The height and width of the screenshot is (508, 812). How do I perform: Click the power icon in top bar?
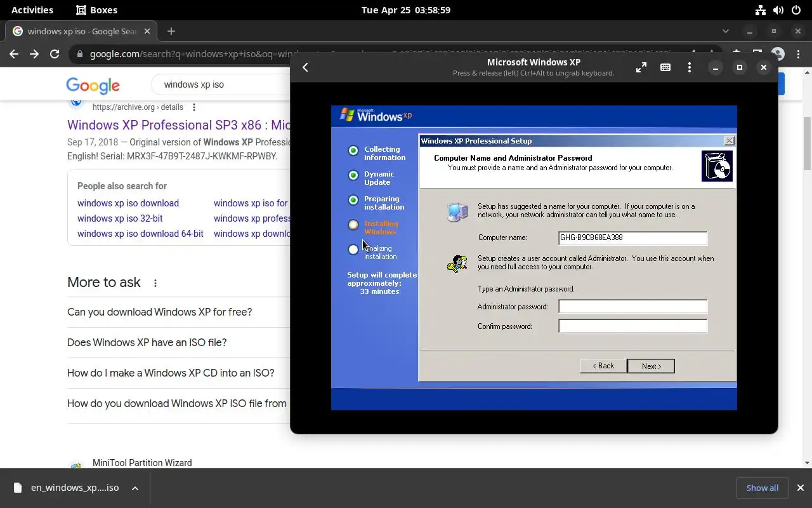[796, 10]
